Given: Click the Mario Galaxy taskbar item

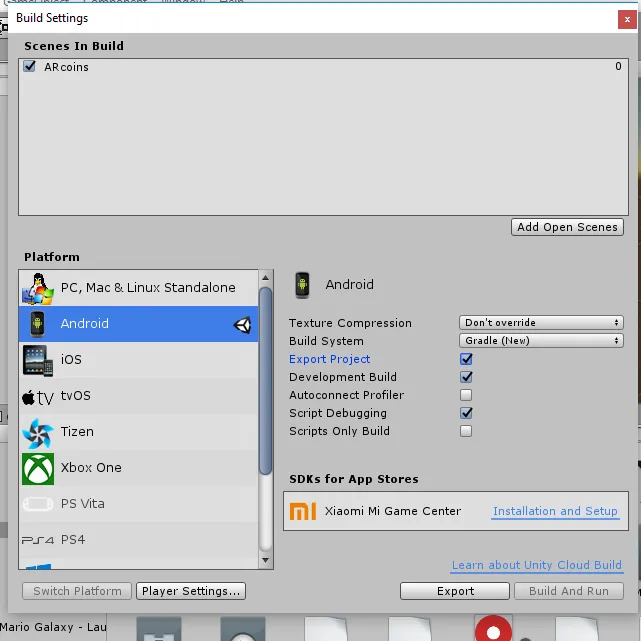Looking at the screenshot, I should [x=53, y=627].
